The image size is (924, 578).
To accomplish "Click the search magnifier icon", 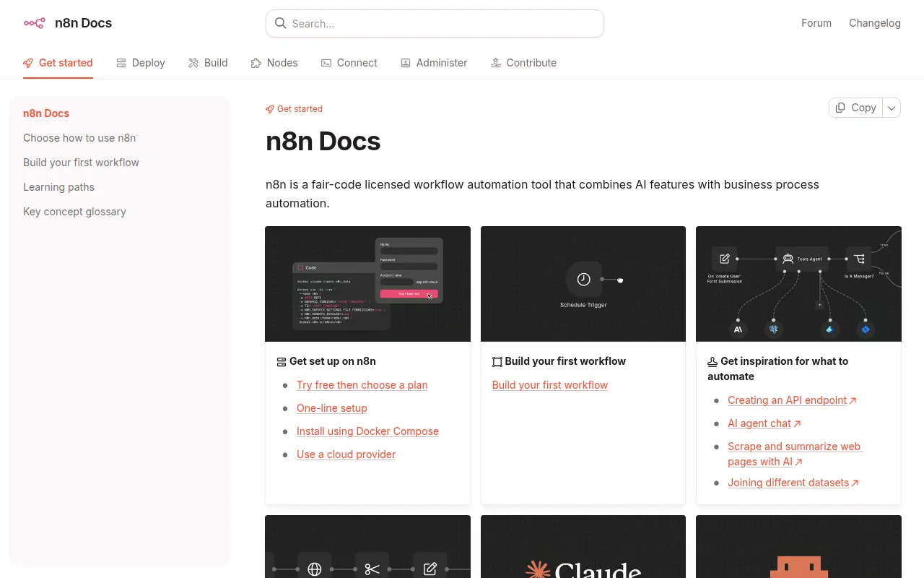I will pos(281,23).
